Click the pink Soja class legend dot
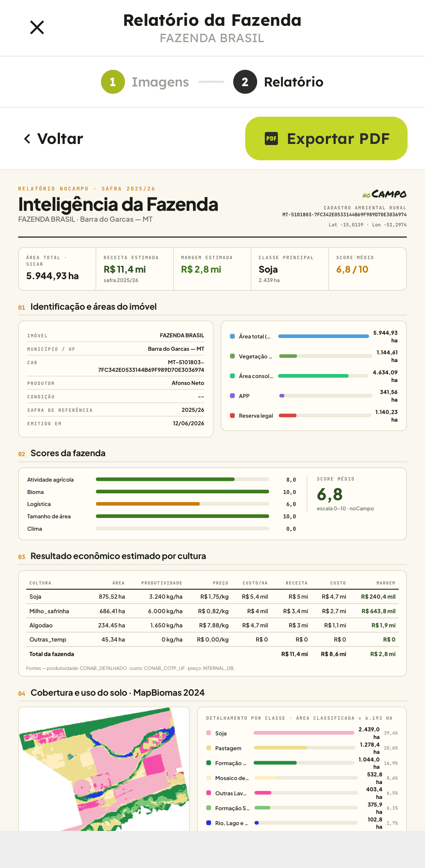 [209, 733]
